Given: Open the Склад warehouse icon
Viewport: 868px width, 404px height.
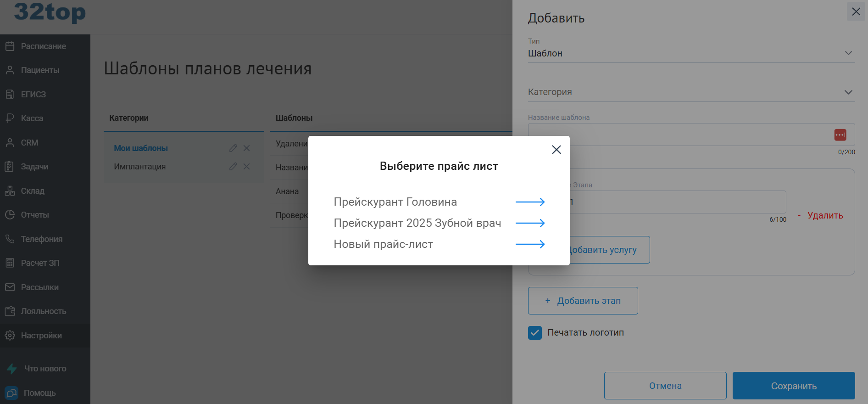Looking at the screenshot, I should [10, 191].
